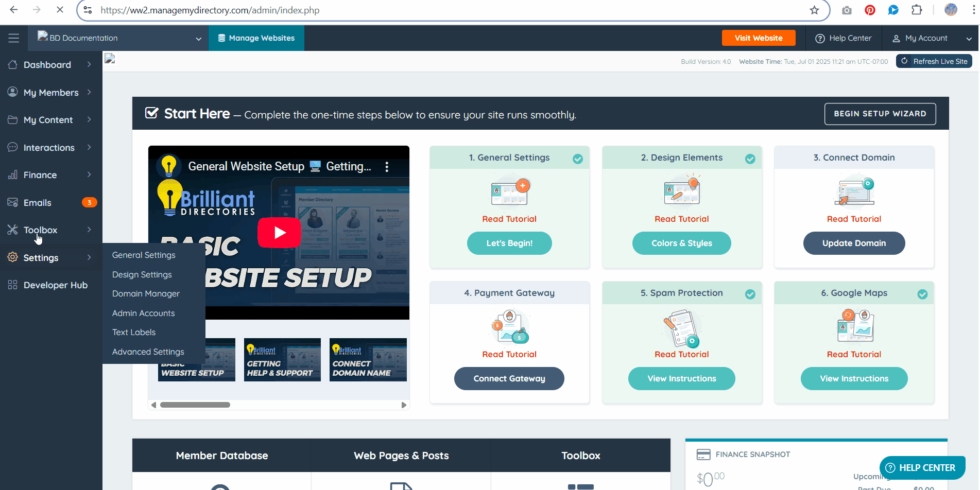Click the Manage Websites tab

pos(256,38)
